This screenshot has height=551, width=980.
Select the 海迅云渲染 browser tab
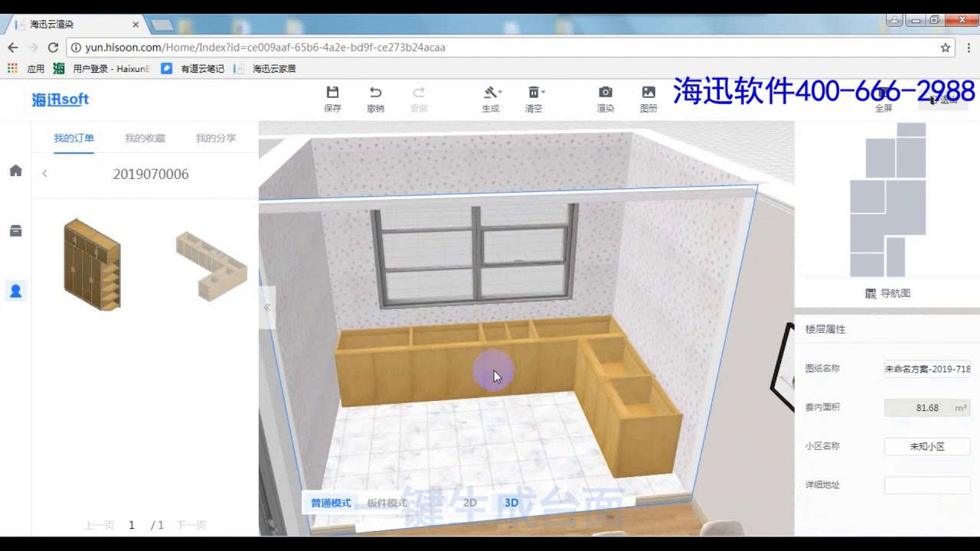click(76, 24)
